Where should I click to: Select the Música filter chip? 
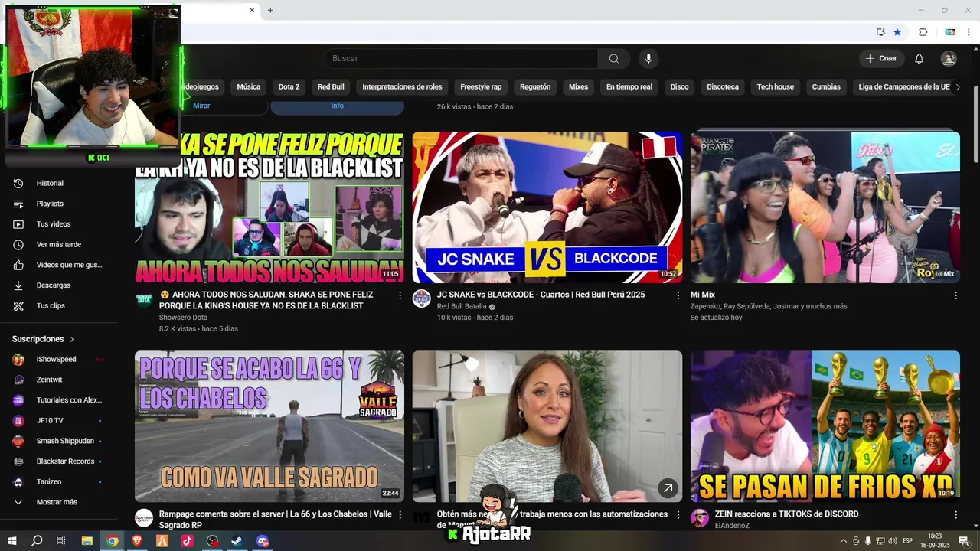click(248, 87)
